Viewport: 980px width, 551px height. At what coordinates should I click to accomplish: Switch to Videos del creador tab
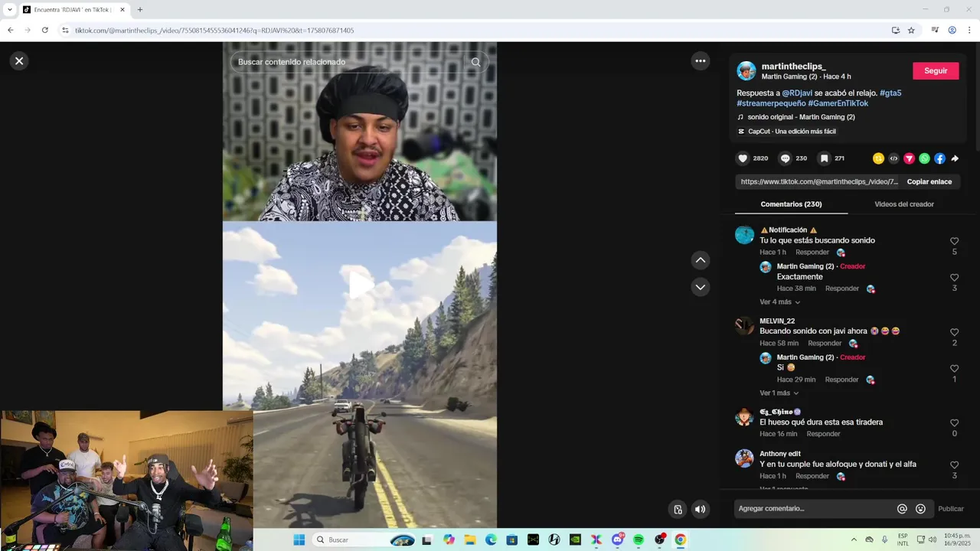point(904,204)
